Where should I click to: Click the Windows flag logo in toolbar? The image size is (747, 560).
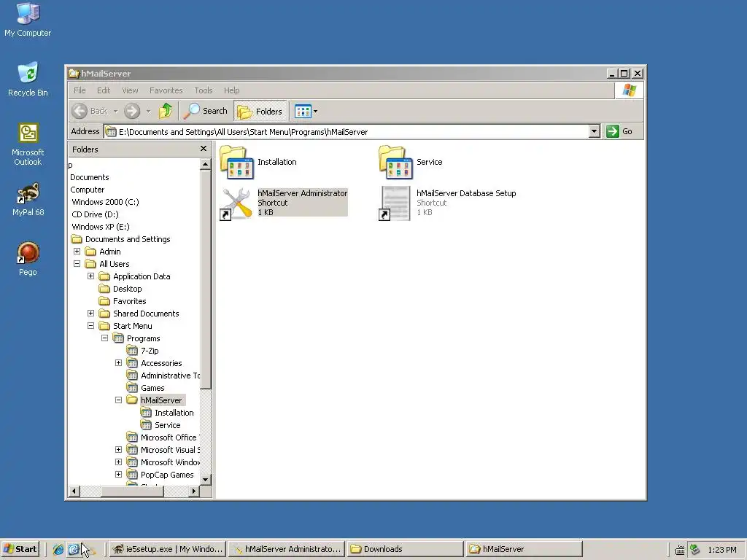point(629,90)
